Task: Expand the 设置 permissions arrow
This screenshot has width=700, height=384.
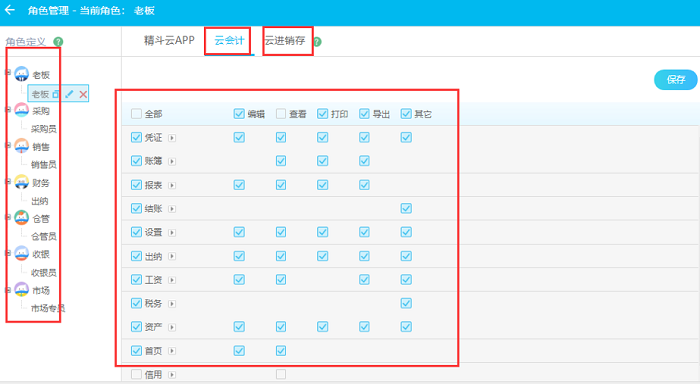Action: [172, 233]
